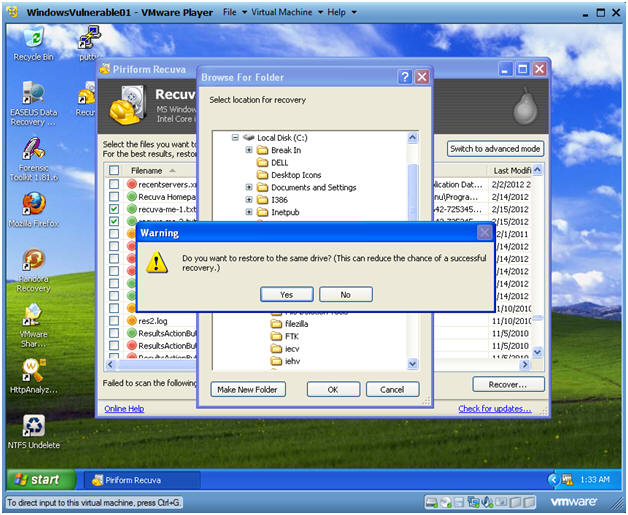This screenshot has width=628, height=515.
Task: Click the Recover... button in Recuva
Action: [x=508, y=384]
